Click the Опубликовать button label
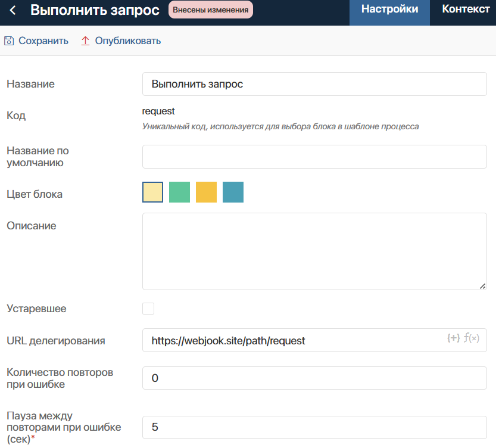Viewport: 496px width, 448px height. (128, 41)
